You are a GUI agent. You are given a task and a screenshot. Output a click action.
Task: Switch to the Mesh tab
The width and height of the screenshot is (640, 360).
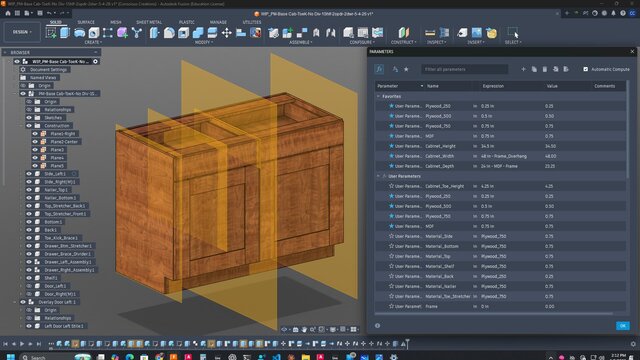(x=116, y=22)
